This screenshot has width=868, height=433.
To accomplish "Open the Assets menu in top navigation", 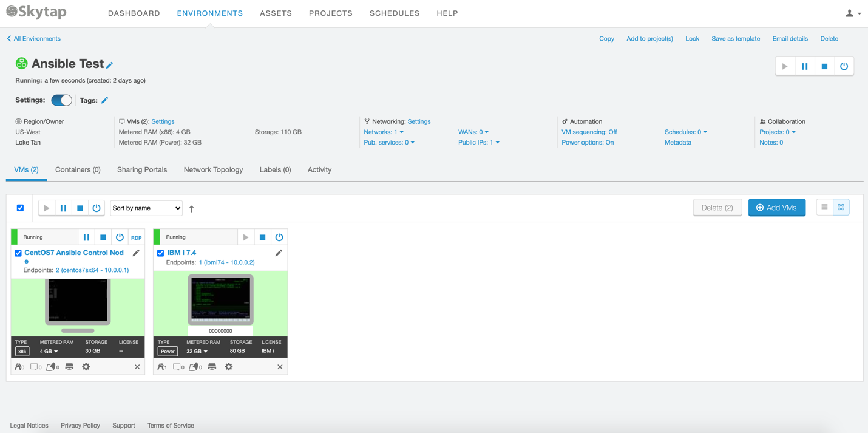I will click(276, 13).
